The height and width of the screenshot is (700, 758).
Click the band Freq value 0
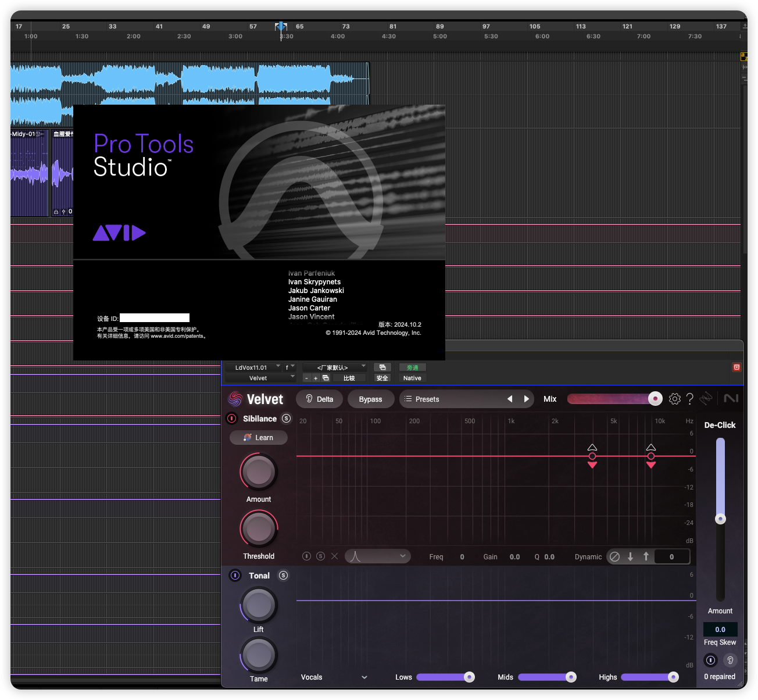(462, 556)
